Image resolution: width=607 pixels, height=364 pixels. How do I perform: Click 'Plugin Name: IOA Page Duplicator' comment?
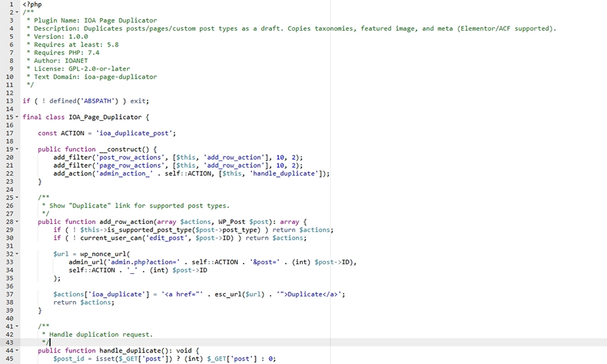(95, 20)
